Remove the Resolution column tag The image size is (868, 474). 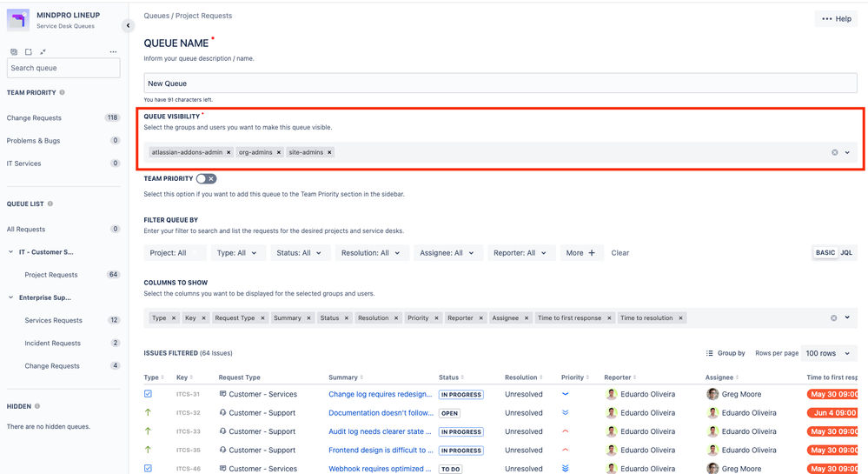pos(396,318)
